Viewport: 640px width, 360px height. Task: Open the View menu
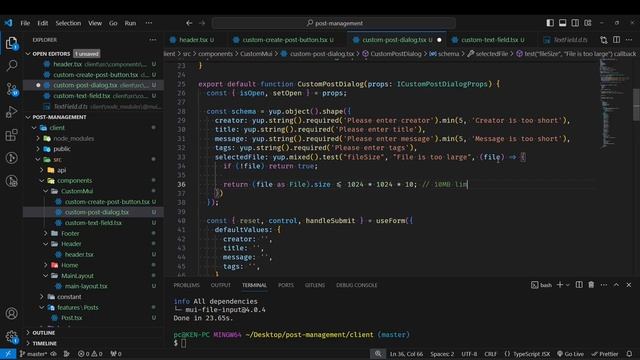point(95,23)
